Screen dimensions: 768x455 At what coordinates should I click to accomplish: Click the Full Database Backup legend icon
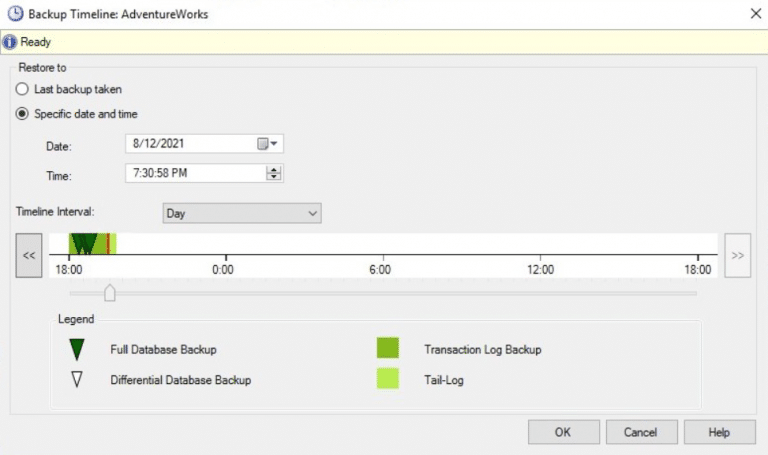77,350
